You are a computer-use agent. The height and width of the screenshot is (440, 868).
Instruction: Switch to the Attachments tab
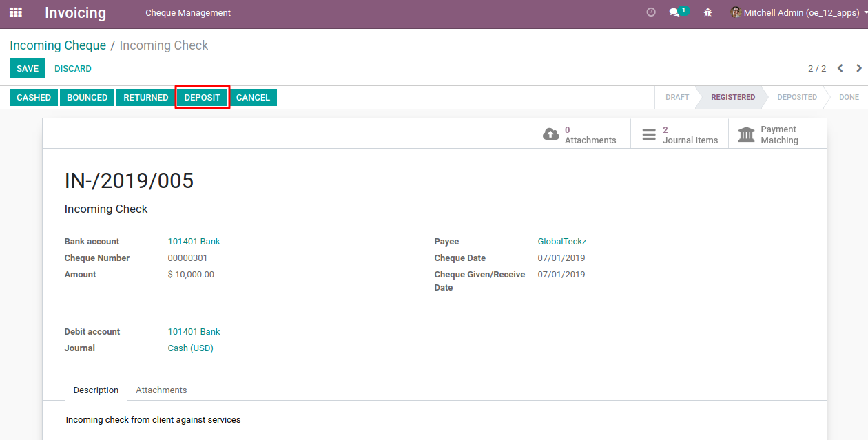[x=161, y=390]
